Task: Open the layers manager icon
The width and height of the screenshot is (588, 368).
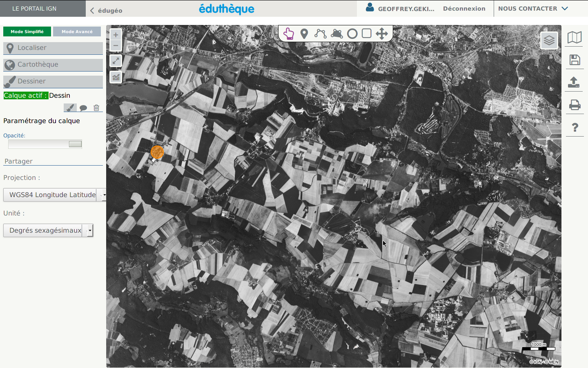Action: point(549,40)
